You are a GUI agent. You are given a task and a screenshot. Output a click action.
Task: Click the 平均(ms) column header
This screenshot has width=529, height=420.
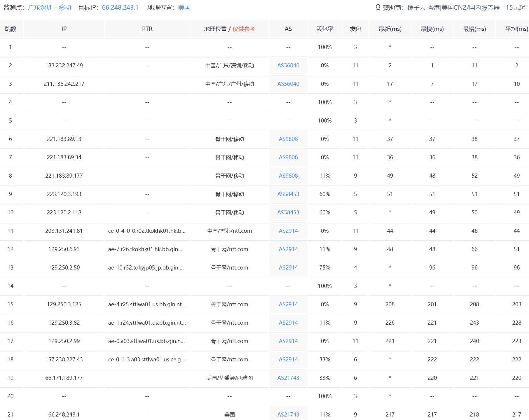coord(515,29)
